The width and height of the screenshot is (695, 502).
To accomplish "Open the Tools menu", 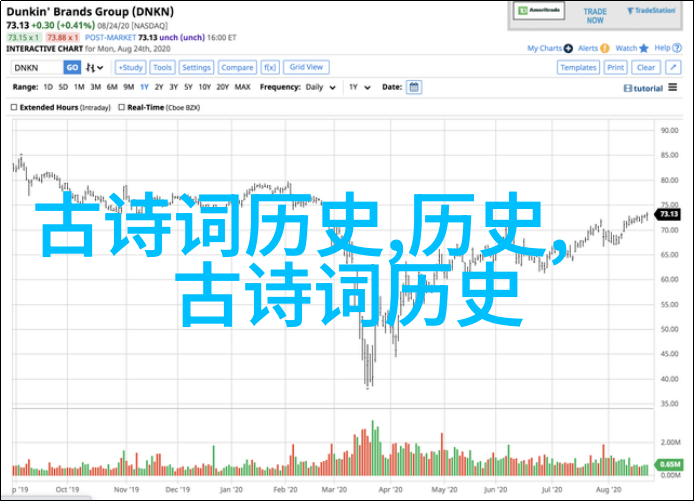I will [x=162, y=67].
